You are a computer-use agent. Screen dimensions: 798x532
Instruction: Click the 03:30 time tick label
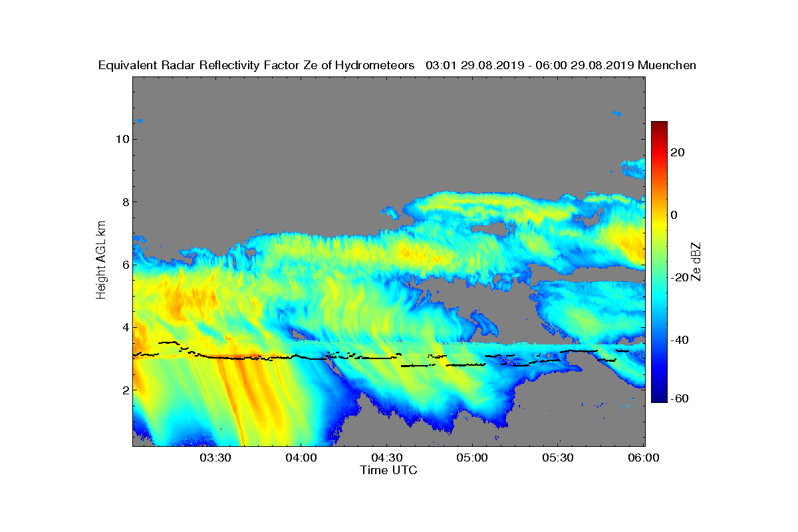point(215,458)
